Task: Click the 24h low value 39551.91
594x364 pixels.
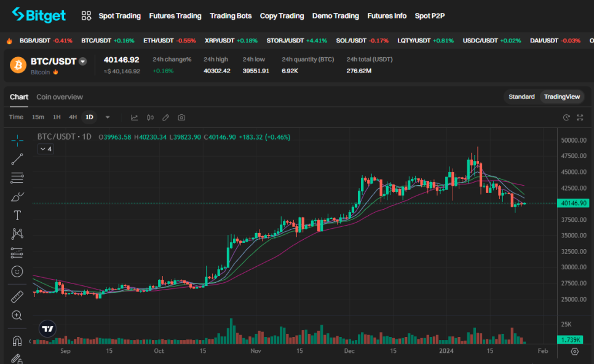Action: coord(256,71)
